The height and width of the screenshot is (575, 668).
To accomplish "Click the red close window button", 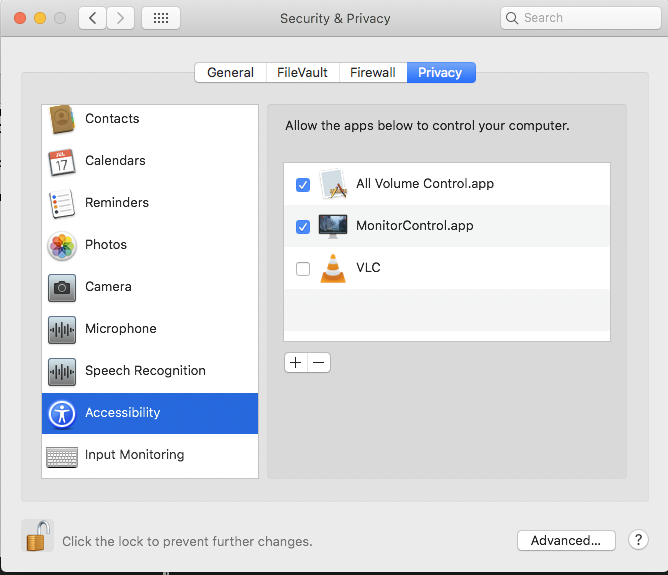I will coord(20,18).
